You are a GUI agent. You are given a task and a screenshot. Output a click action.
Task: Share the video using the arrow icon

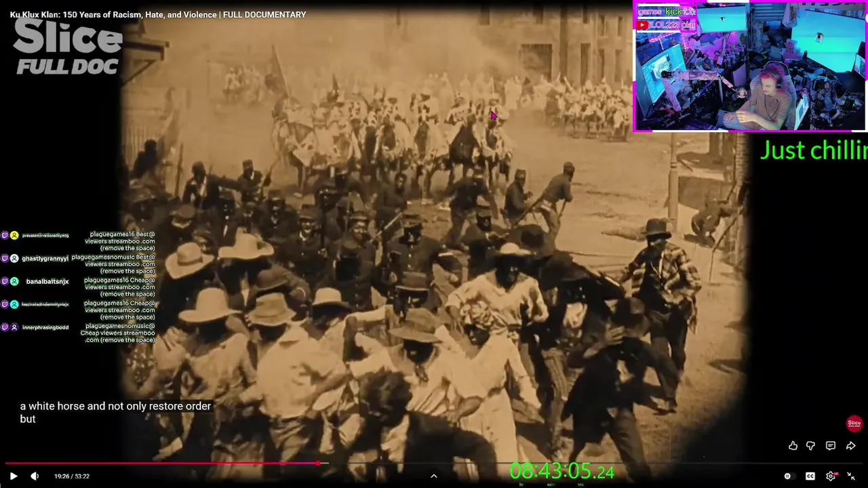tap(851, 445)
